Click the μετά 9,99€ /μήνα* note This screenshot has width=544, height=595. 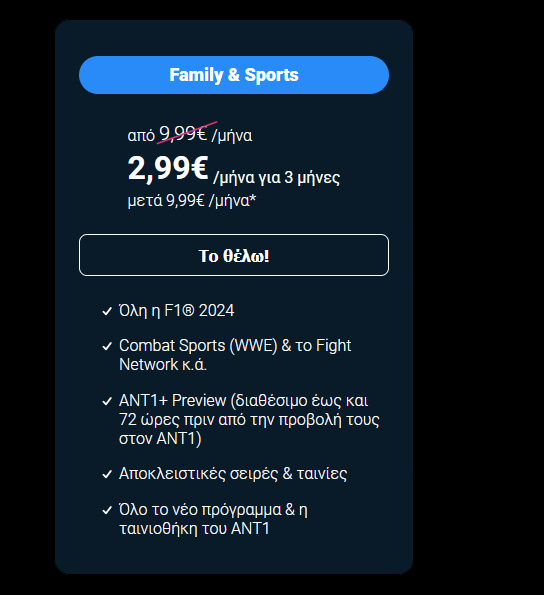[192, 200]
